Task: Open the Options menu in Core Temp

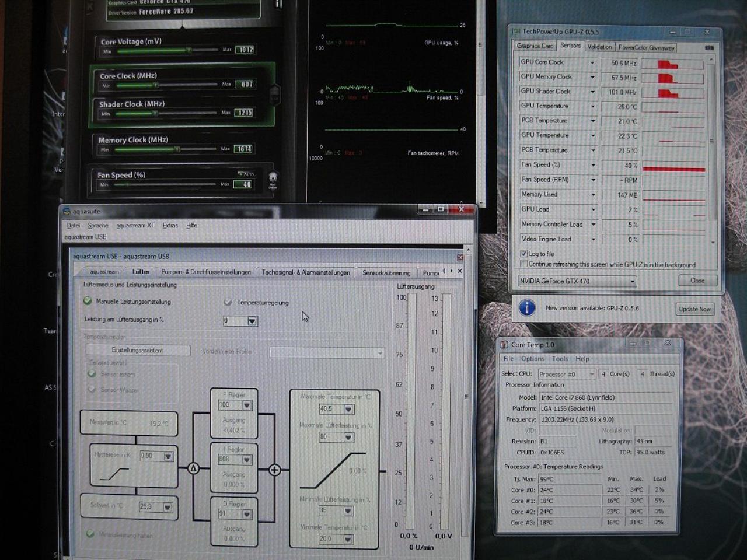Action: [532, 359]
